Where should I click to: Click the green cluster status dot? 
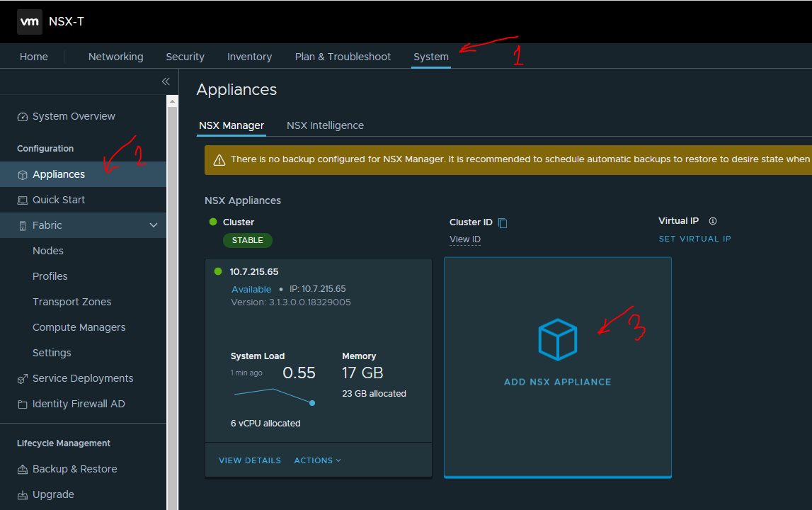pyautogui.click(x=213, y=222)
